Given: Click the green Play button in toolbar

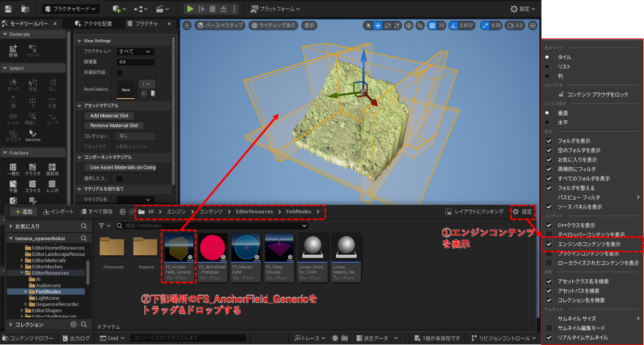Looking at the screenshot, I should pyautogui.click(x=190, y=9).
